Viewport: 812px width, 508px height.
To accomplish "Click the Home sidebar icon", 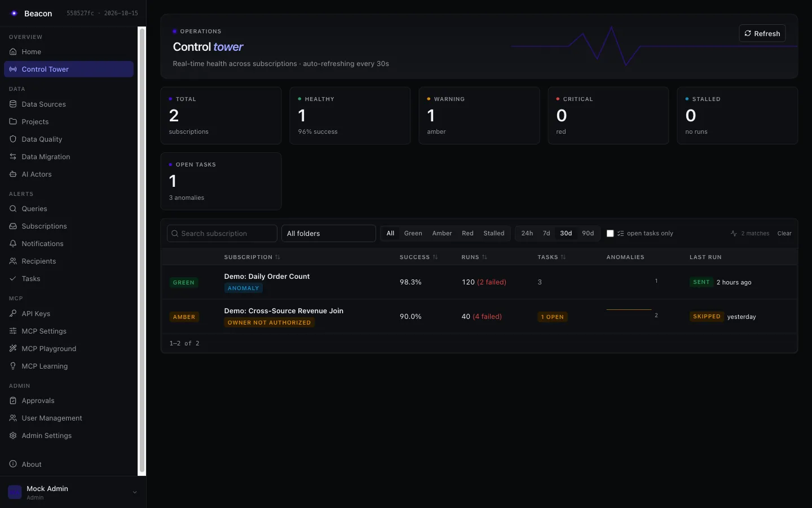I will [13, 52].
